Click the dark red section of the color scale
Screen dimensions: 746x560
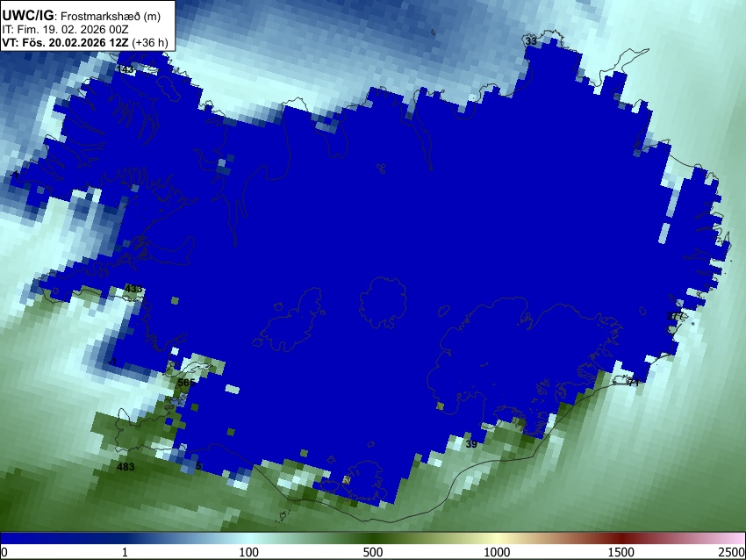pos(621,538)
